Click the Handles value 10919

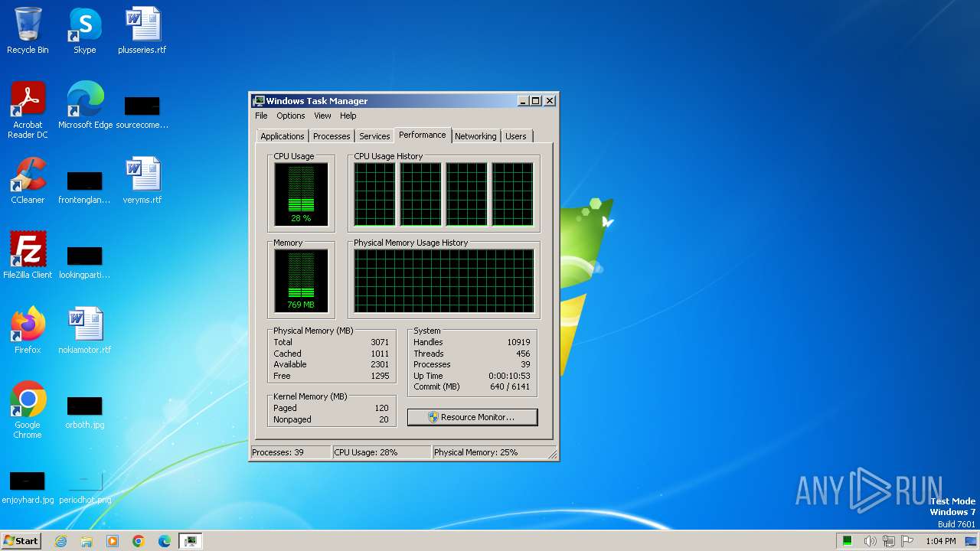(518, 342)
